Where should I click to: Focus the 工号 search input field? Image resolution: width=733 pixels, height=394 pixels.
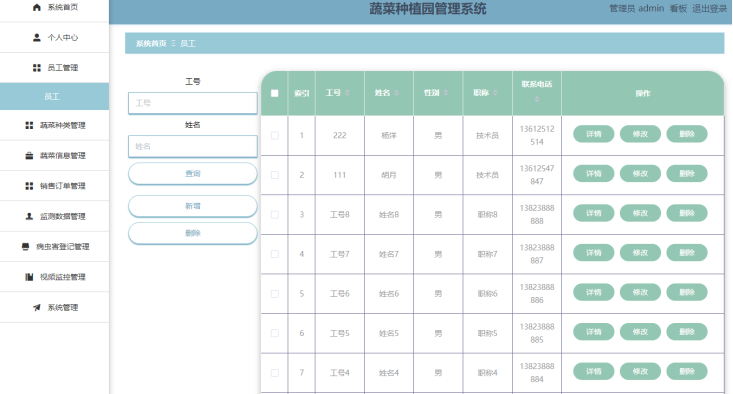(x=193, y=103)
